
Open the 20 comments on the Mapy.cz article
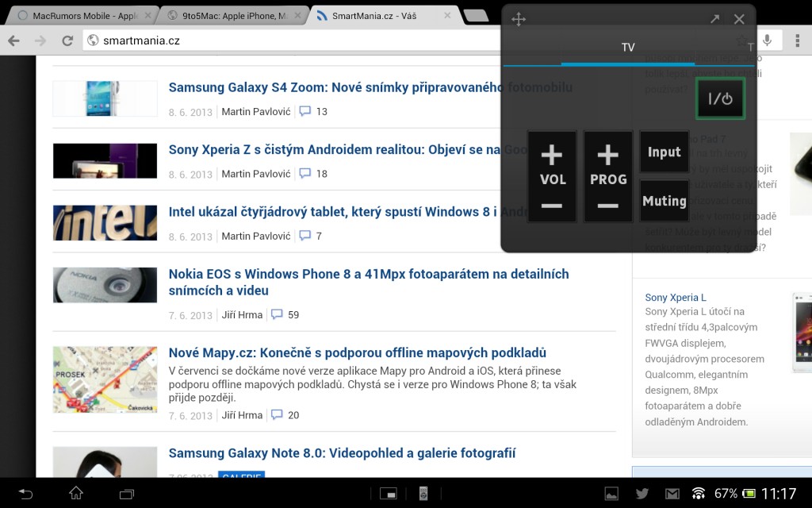pyautogui.click(x=285, y=414)
